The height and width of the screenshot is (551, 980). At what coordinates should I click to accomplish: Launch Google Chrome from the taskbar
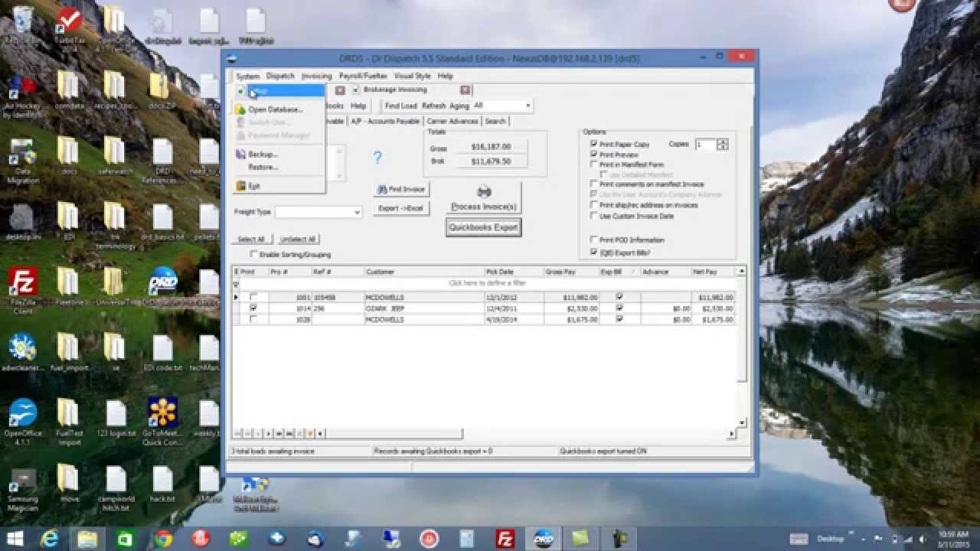pyautogui.click(x=163, y=539)
